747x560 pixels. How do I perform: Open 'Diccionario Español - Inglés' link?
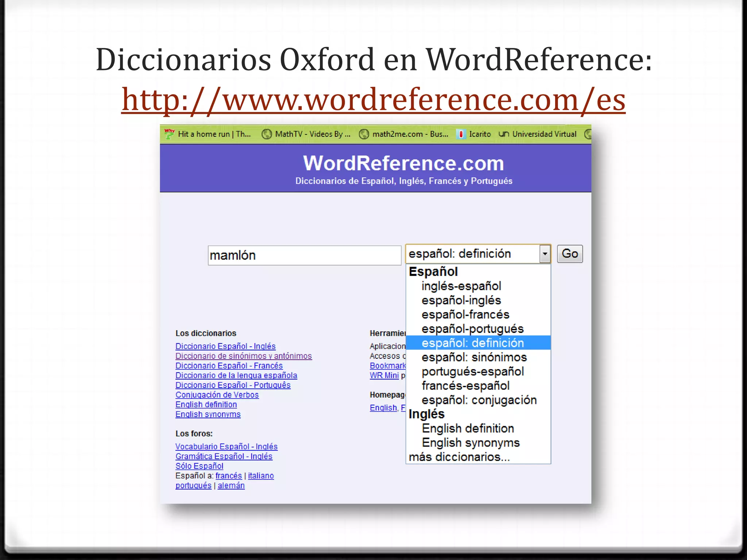(x=225, y=346)
